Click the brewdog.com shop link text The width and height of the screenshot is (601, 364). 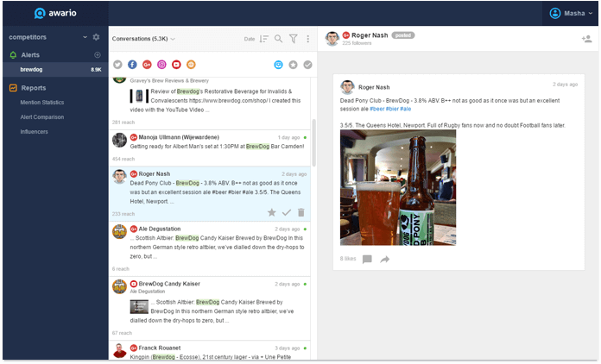tap(229, 101)
